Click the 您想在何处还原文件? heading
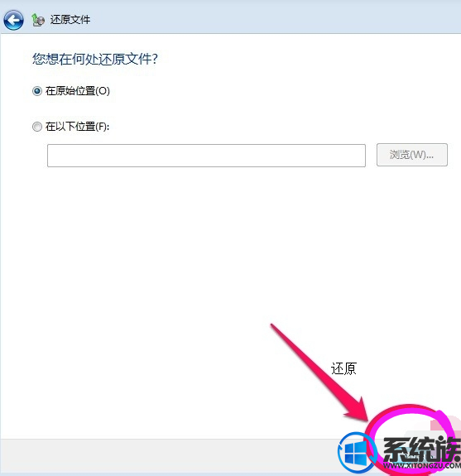 [x=95, y=59]
